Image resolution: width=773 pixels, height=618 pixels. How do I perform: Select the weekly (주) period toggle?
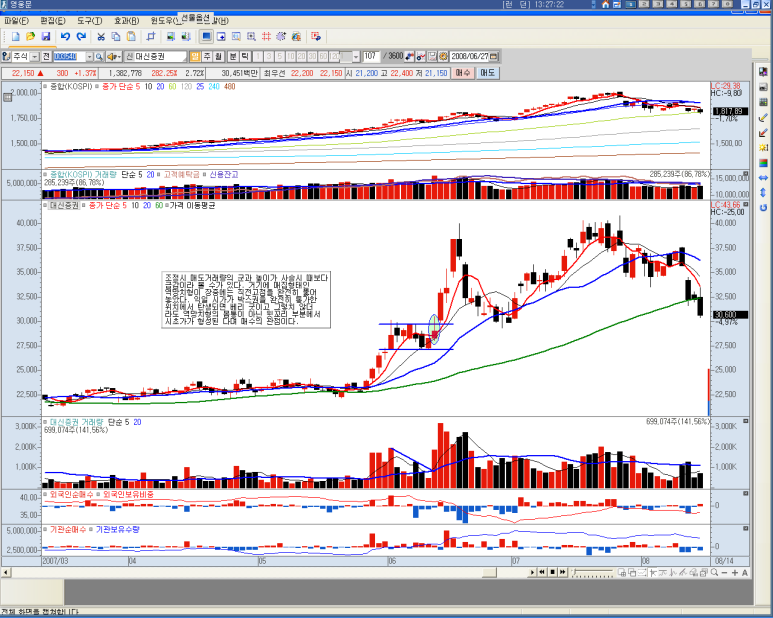(207, 57)
